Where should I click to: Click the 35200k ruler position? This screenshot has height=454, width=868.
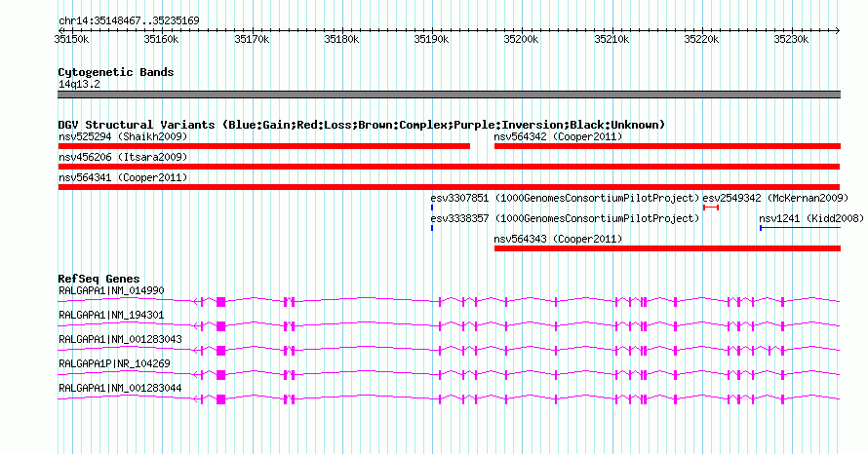coord(522,39)
